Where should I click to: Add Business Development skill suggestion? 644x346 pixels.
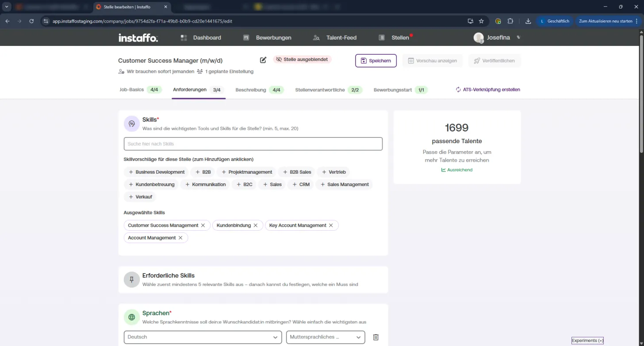(x=157, y=172)
